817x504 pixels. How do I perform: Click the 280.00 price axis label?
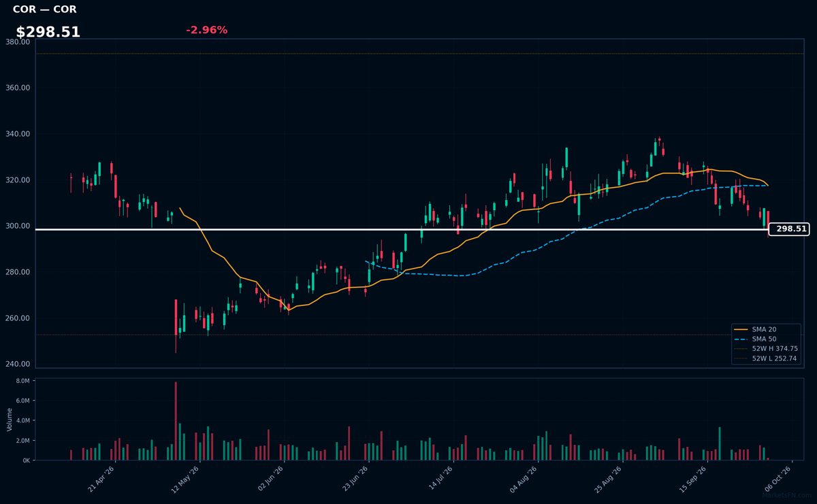(17, 272)
